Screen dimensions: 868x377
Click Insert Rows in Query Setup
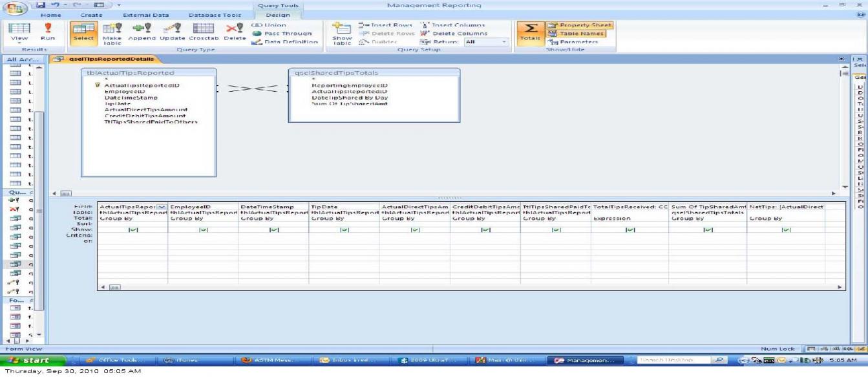point(385,25)
